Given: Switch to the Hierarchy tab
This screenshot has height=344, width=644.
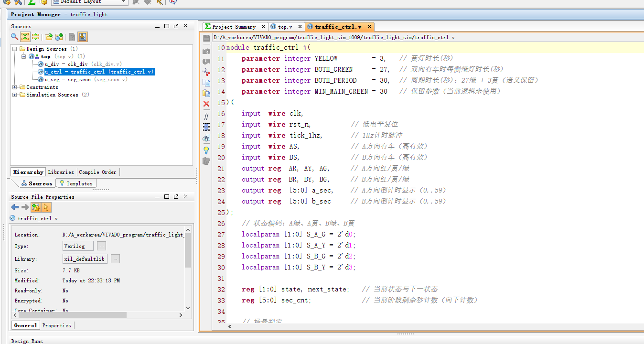Looking at the screenshot, I should (28, 172).
